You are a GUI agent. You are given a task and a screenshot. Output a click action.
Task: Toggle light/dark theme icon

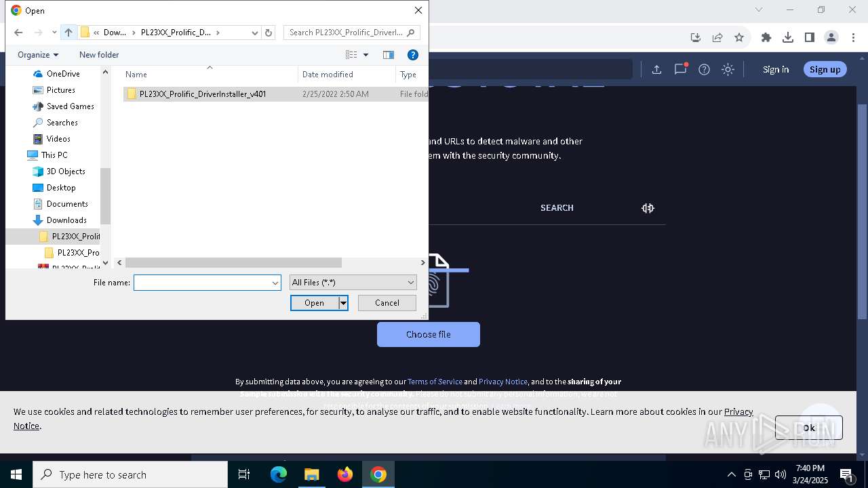click(x=728, y=69)
